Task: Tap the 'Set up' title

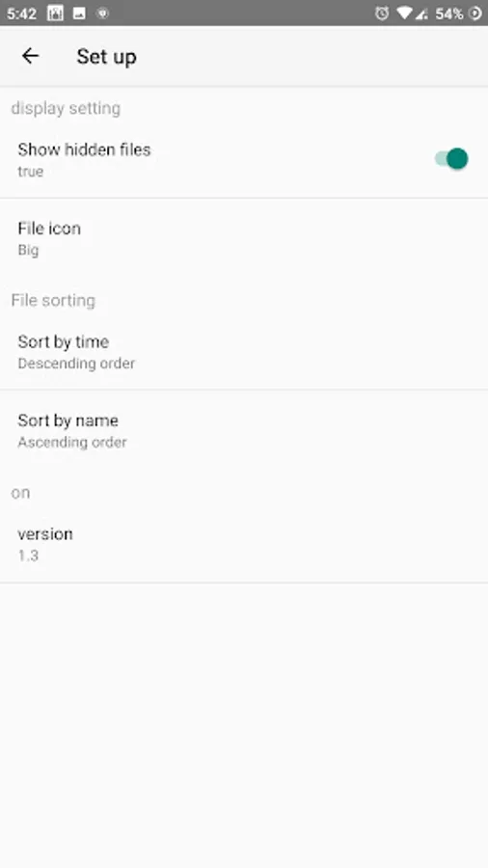Action: tap(106, 57)
